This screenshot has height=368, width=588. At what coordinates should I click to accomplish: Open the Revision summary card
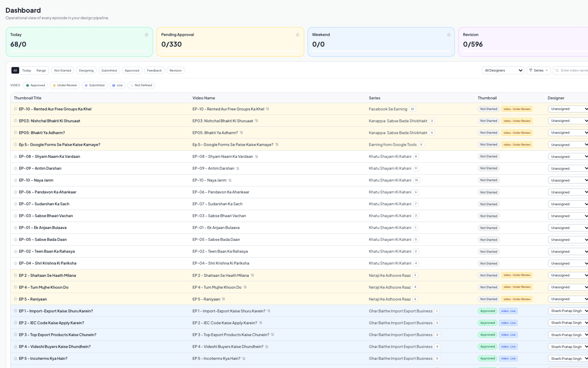point(523,42)
